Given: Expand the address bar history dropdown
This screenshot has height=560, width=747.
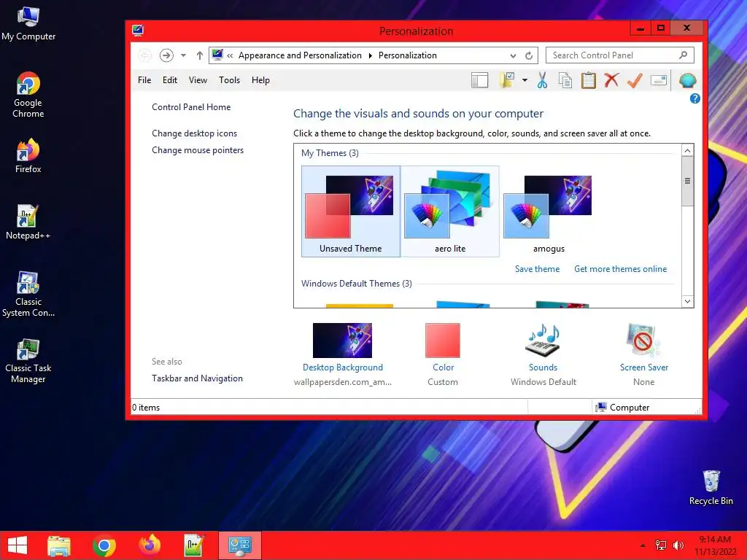Looking at the screenshot, I should point(513,55).
